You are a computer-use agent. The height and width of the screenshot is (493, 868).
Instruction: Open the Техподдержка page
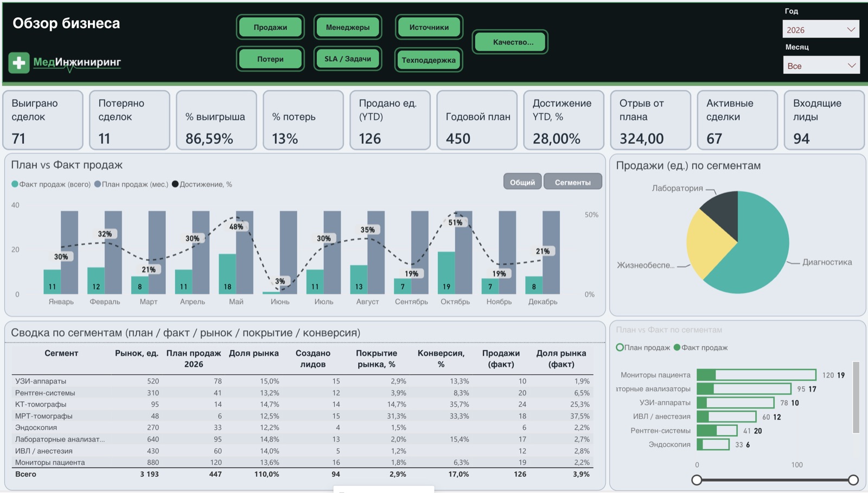pos(429,60)
